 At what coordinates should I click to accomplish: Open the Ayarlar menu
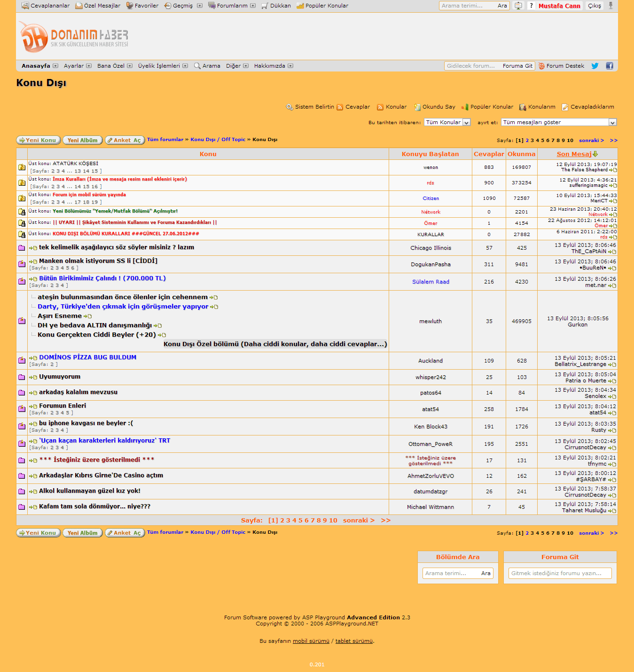78,66
